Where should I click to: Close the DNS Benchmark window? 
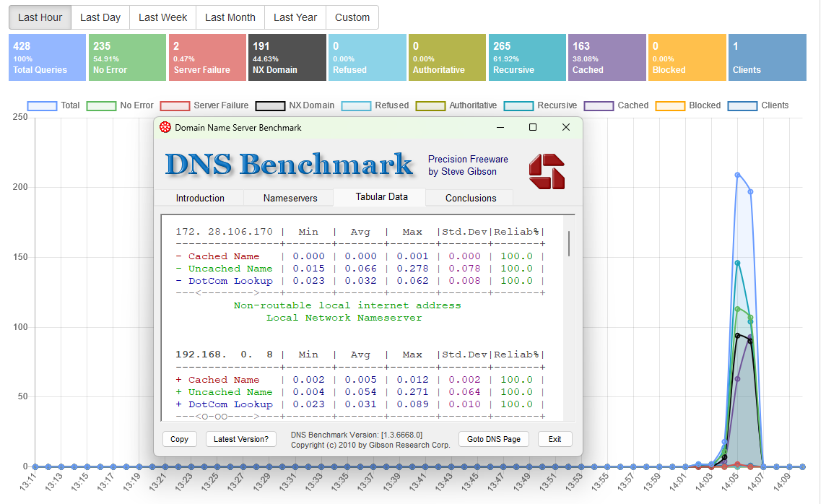point(566,128)
